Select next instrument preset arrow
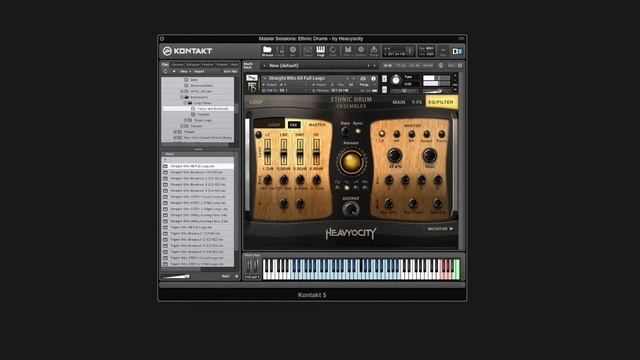The width and height of the screenshot is (640, 360). pyautogui.click(x=353, y=78)
